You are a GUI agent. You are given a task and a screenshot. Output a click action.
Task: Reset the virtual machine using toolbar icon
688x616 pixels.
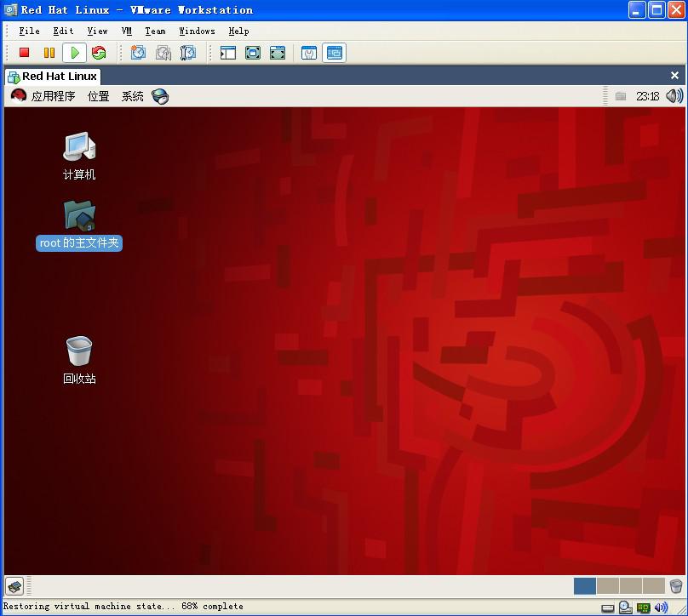[99, 53]
